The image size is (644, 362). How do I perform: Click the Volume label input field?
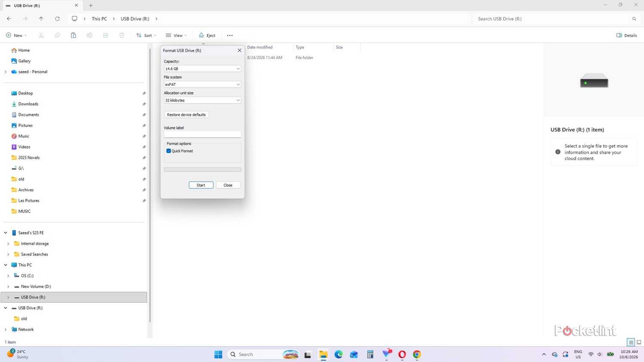[202, 134]
